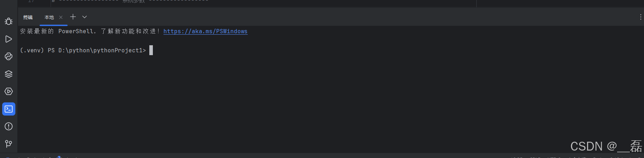The image size is (644, 158).
Task: Click the 终端 panel title
Action: click(28, 17)
